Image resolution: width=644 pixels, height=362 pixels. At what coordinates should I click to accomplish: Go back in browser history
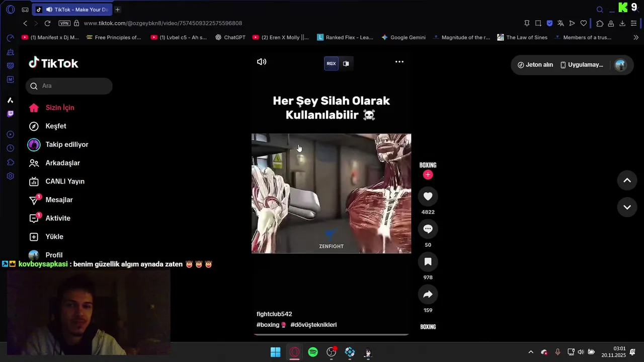25,23
